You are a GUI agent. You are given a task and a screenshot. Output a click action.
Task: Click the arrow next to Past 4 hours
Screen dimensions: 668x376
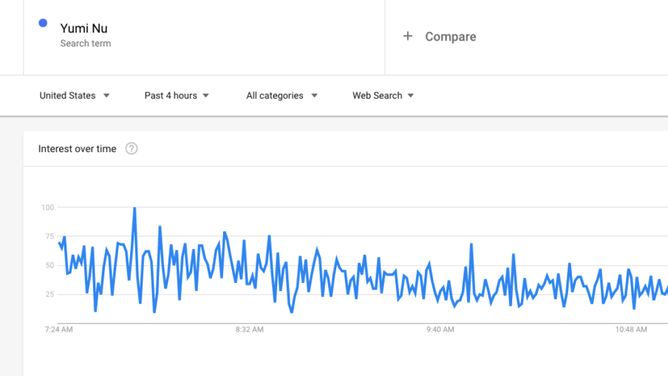click(x=206, y=95)
